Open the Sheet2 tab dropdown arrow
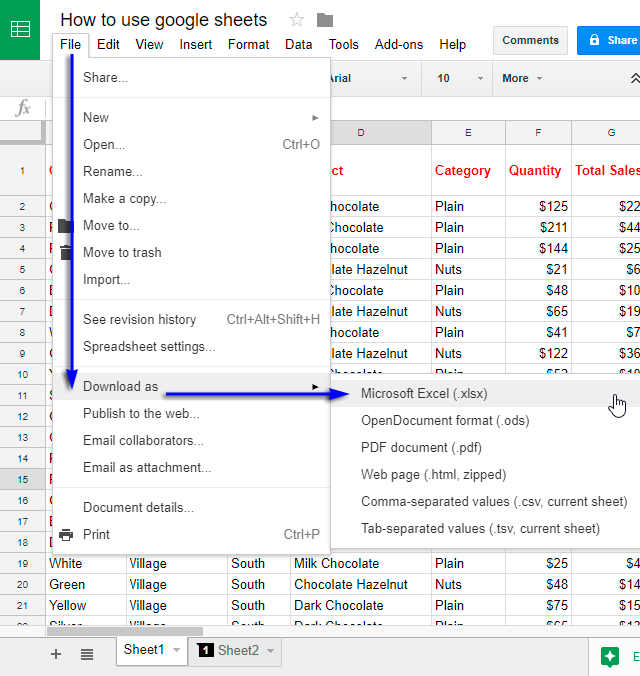 click(270, 650)
